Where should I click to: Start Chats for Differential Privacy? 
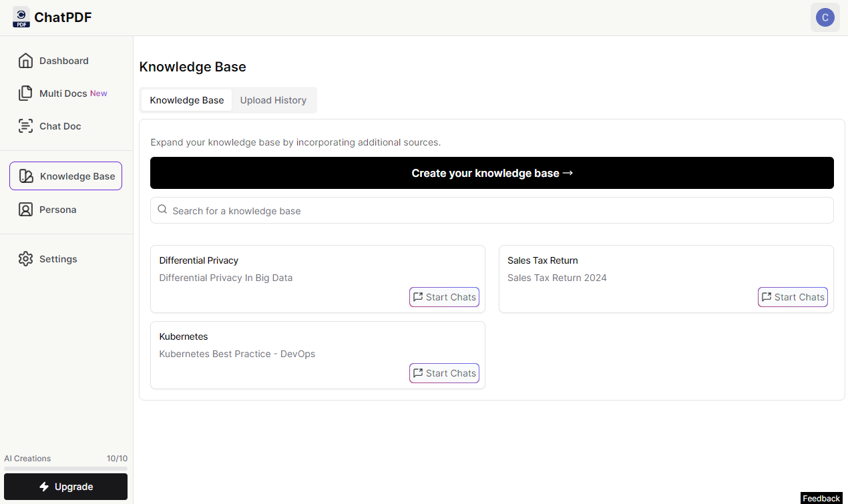pyautogui.click(x=444, y=297)
